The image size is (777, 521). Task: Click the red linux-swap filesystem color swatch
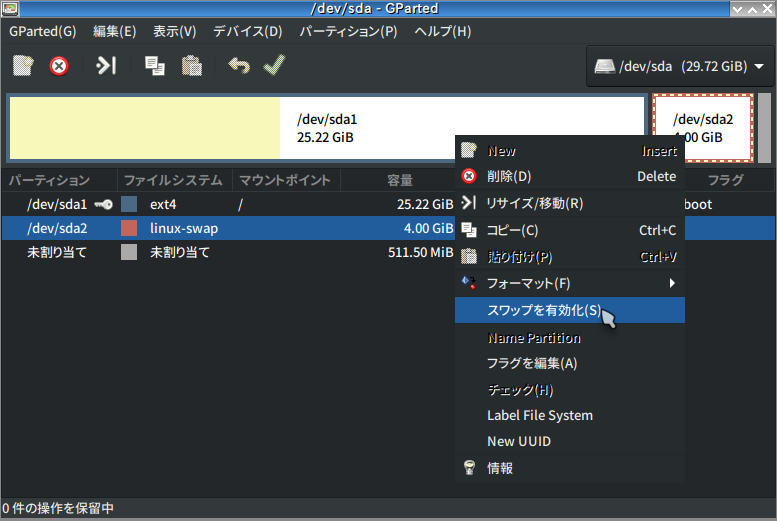point(129,228)
